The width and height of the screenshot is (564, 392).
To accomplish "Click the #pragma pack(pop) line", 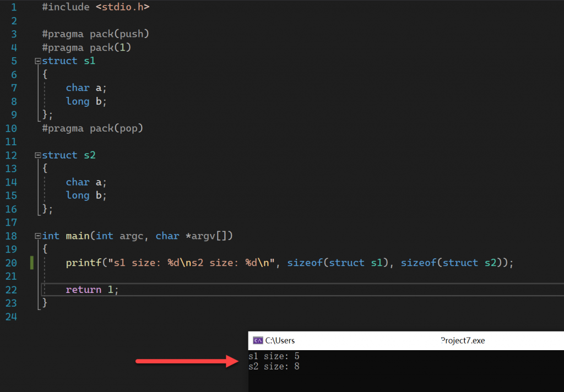I will click(93, 128).
